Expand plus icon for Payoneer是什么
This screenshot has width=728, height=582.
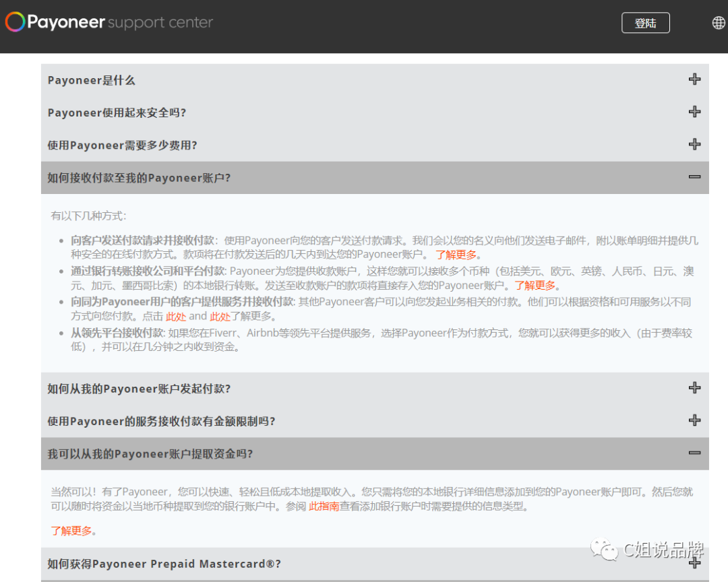tap(694, 79)
